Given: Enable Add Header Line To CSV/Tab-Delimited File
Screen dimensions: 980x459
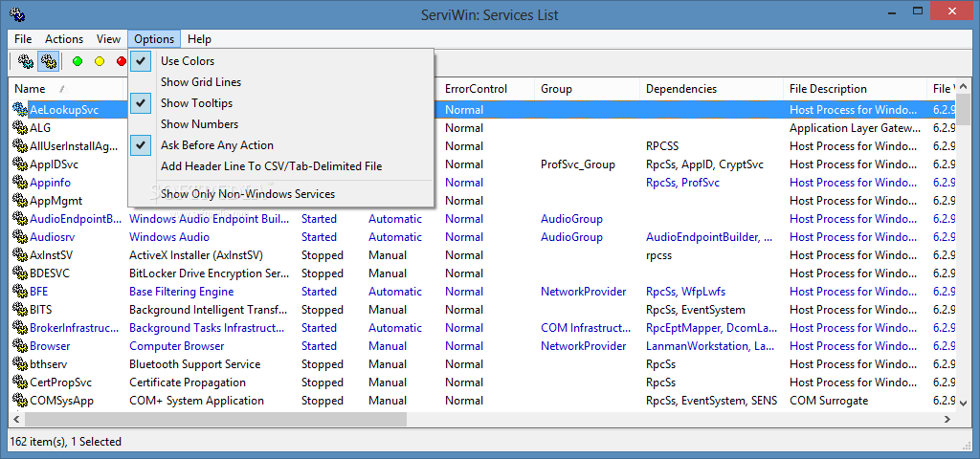Looking at the screenshot, I should 280,166.
